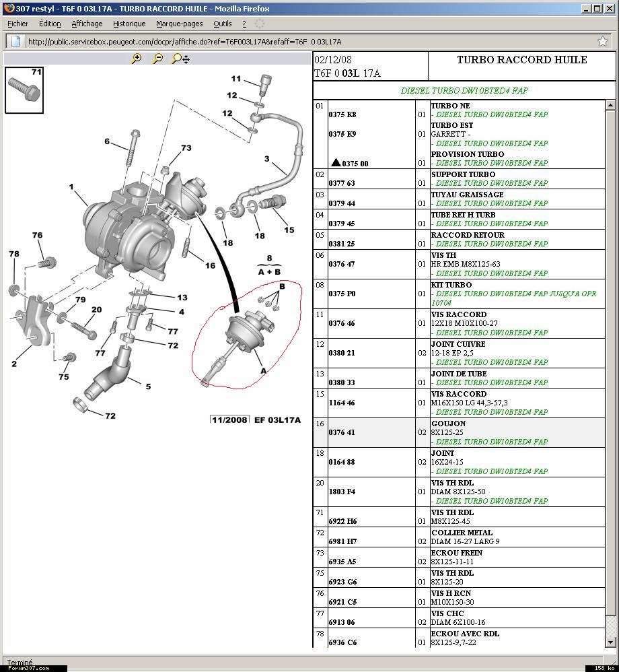Click the T6F 0 03L 17A reference code
This screenshot has width=619, height=672.
[347, 73]
